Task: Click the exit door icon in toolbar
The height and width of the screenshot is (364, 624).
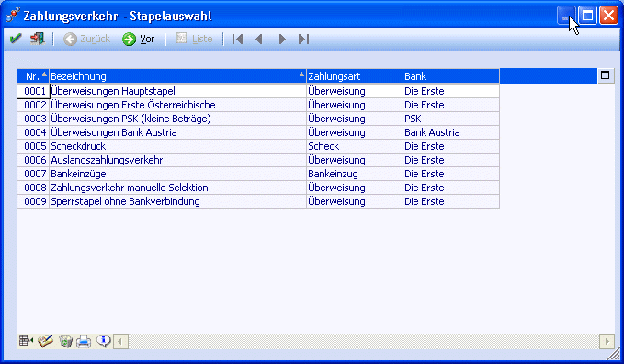Action: click(38, 39)
